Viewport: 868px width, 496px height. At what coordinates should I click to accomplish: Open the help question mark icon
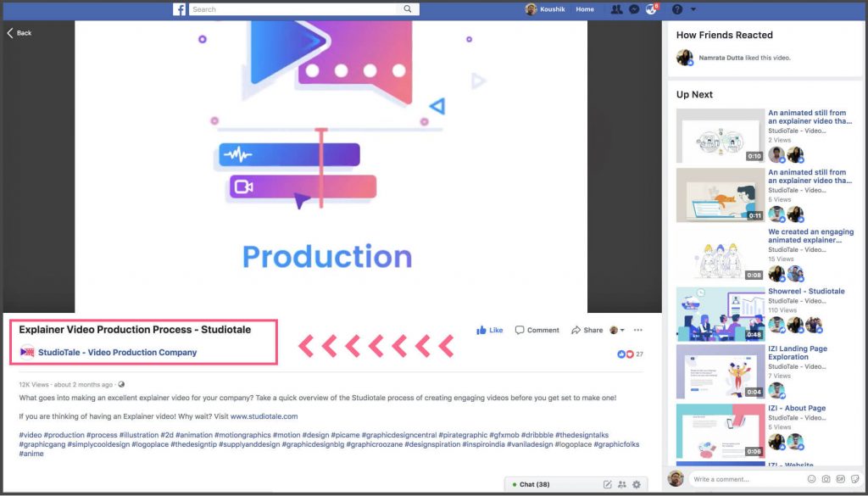(677, 9)
